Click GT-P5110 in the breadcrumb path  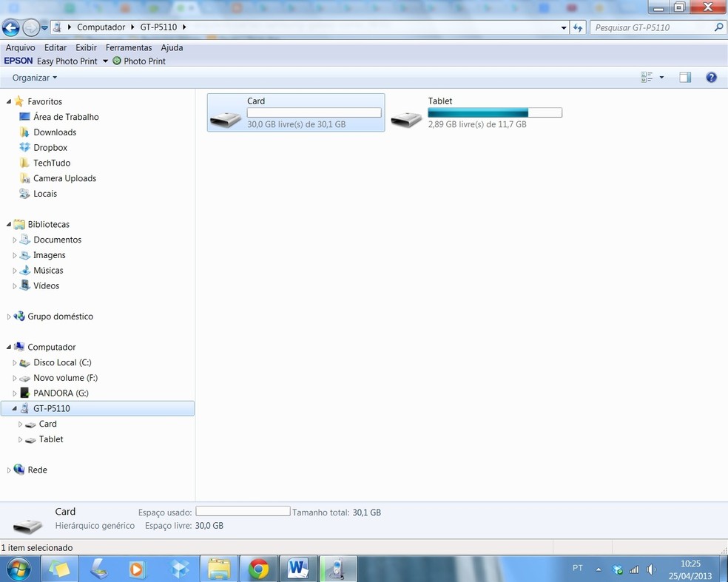click(158, 27)
